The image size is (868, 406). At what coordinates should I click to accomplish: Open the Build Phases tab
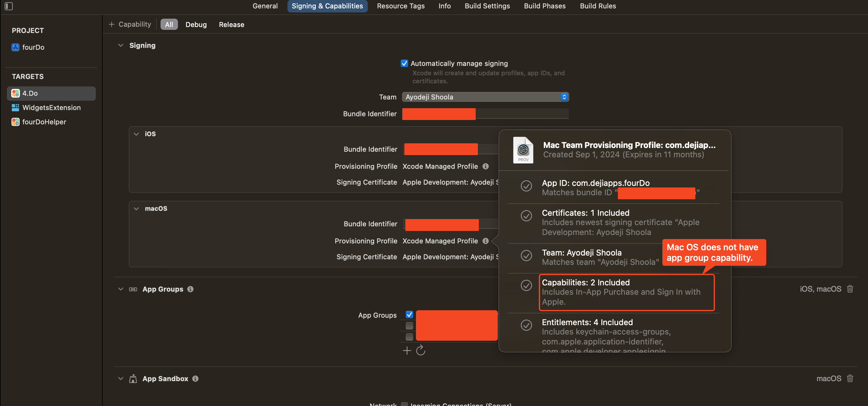pyautogui.click(x=544, y=6)
